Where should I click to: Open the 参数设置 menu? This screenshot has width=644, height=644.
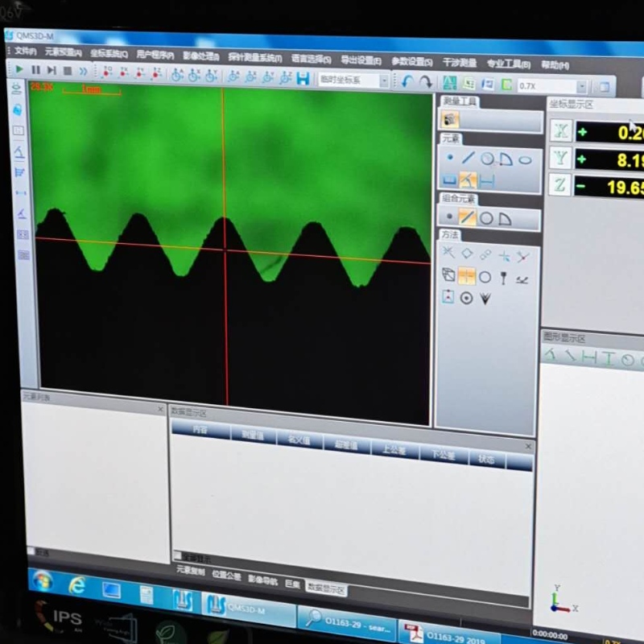412,61
